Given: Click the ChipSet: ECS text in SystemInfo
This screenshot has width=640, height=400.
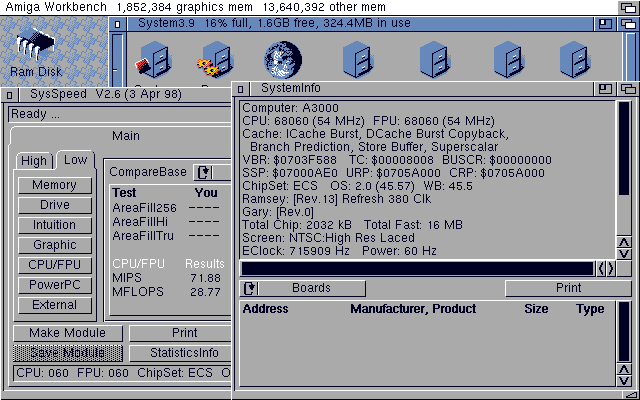Looking at the screenshot, I should pos(280,186).
